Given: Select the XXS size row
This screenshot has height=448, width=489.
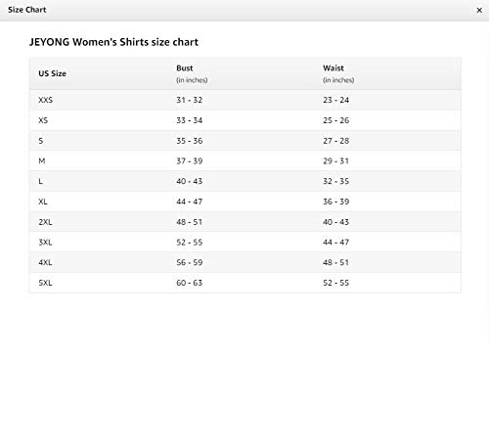Looking at the screenshot, I should point(245,100).
